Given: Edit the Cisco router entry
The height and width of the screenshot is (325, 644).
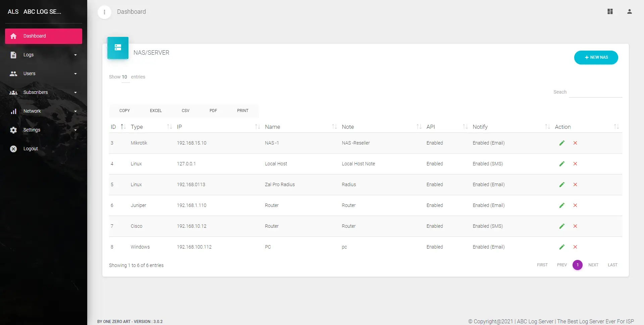Looking at the screenshot, I should (x=562, y=226).
